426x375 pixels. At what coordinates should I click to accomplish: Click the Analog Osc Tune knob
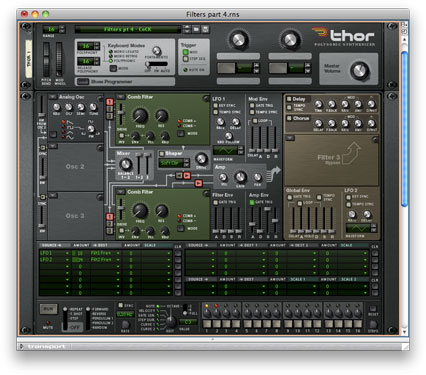pyautogui.click(x=93, y=107)
